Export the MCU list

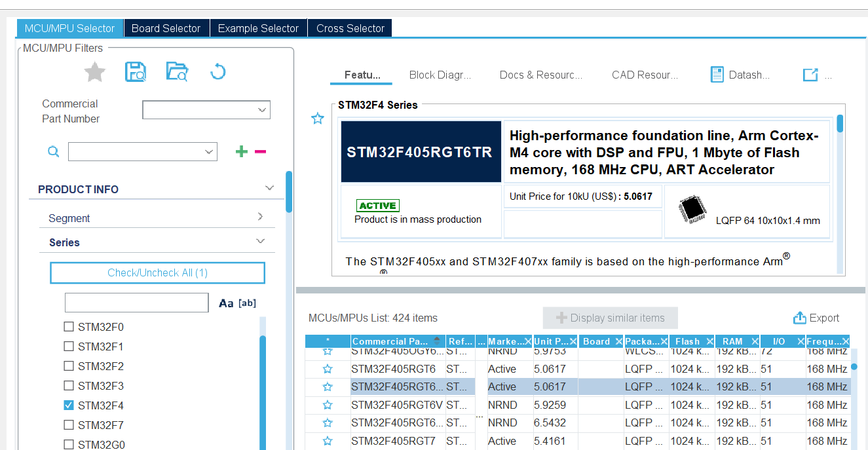pyautogui.click(x=816, y=318)
